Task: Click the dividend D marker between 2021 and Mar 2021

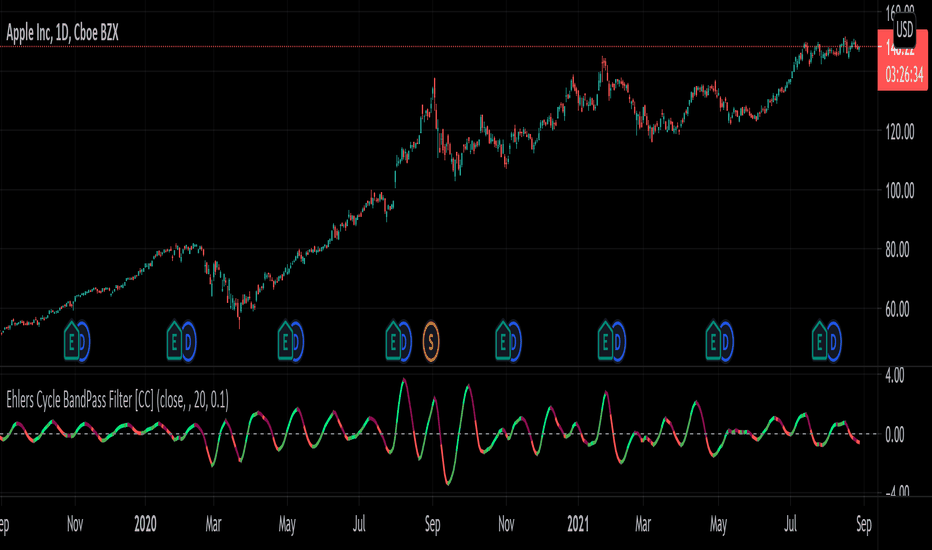Action: tap(618, 341)
